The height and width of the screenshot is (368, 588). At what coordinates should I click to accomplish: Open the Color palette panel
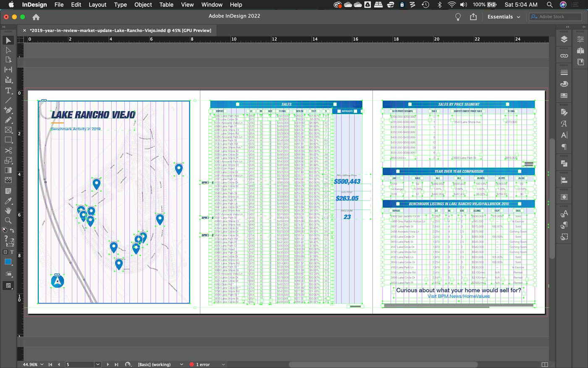564,84
